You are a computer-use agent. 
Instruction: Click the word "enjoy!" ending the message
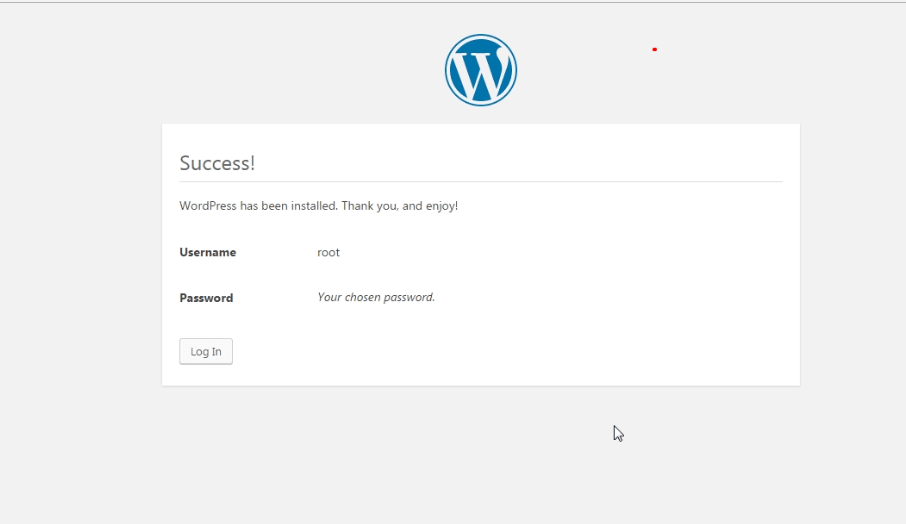(440, 206)
